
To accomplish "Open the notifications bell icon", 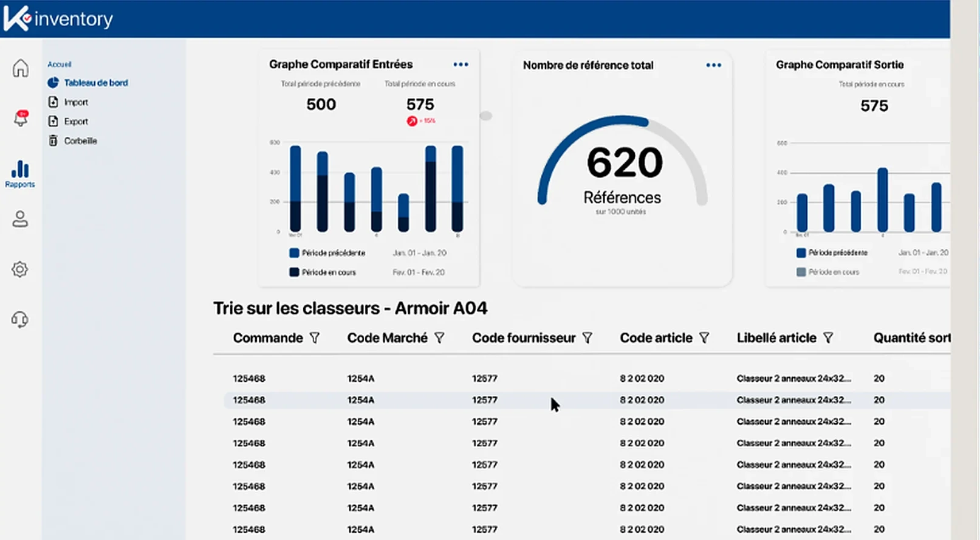I will pos(21,118).
